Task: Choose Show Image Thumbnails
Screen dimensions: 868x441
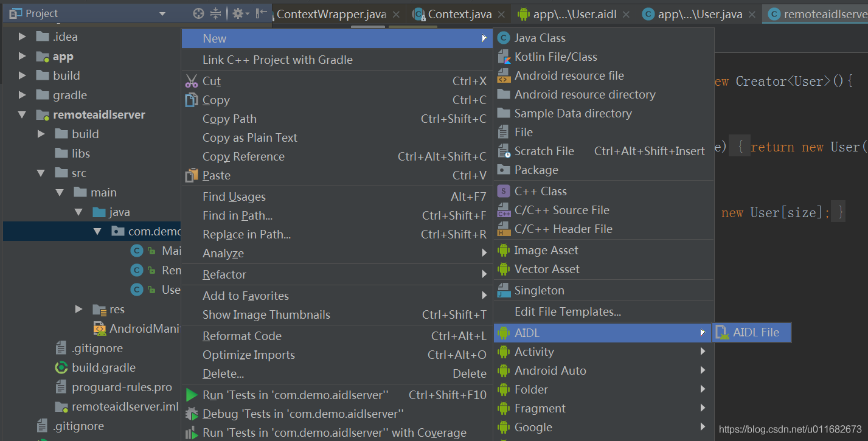Action: pyautogui.click(x=338, y=314)
